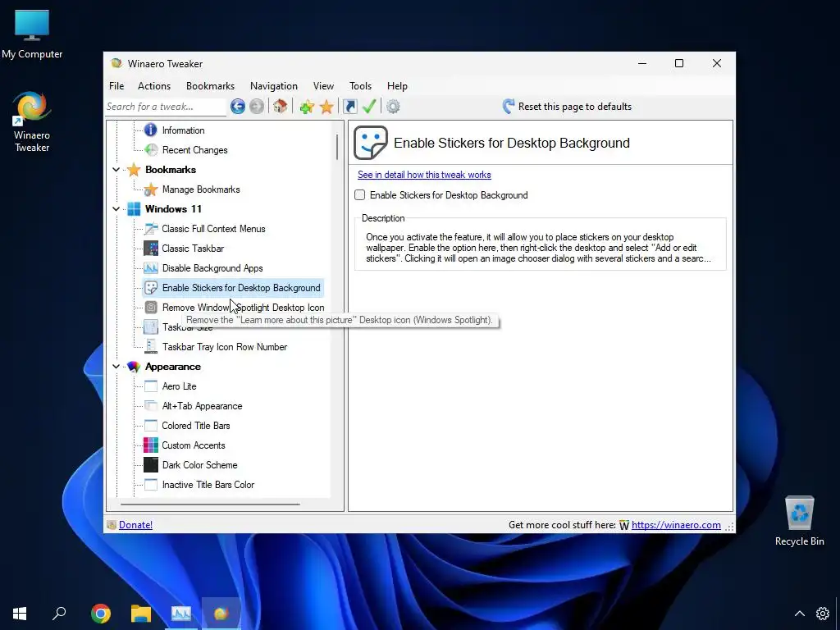Click the Recycle Bin desktop icon
This screenshot has height=630, width=840.
point(799,521)
